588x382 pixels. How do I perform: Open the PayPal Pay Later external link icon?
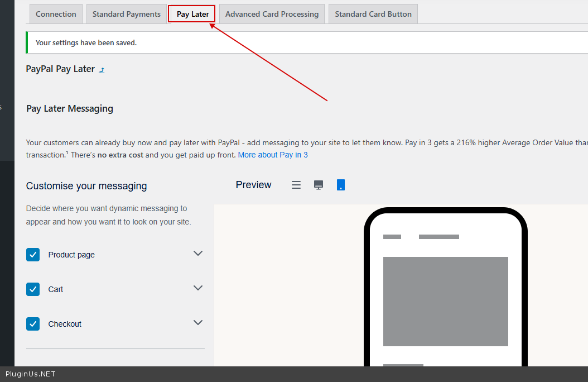102,70
